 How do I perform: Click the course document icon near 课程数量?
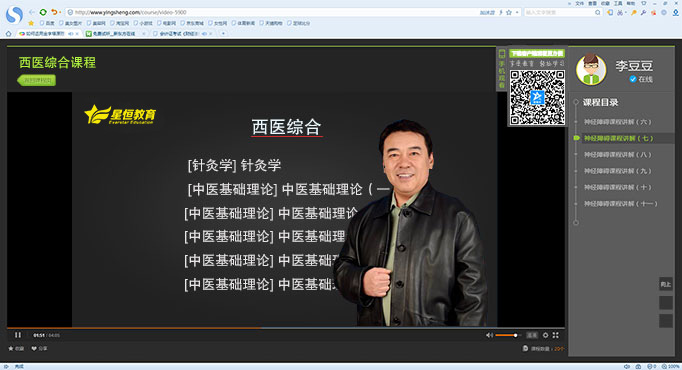click(525, 348)
